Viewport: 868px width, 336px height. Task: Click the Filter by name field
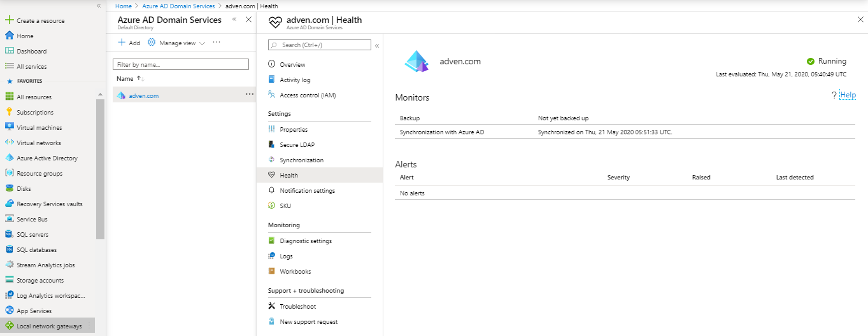click(x=181, y=64)
